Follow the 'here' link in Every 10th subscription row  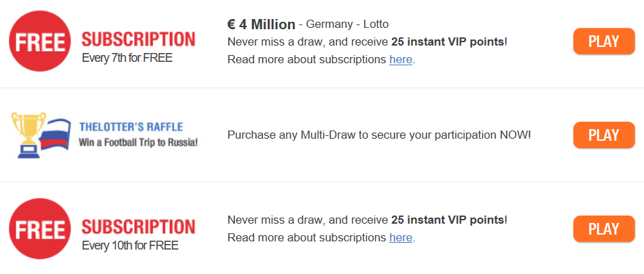click(x=401, y=237)
